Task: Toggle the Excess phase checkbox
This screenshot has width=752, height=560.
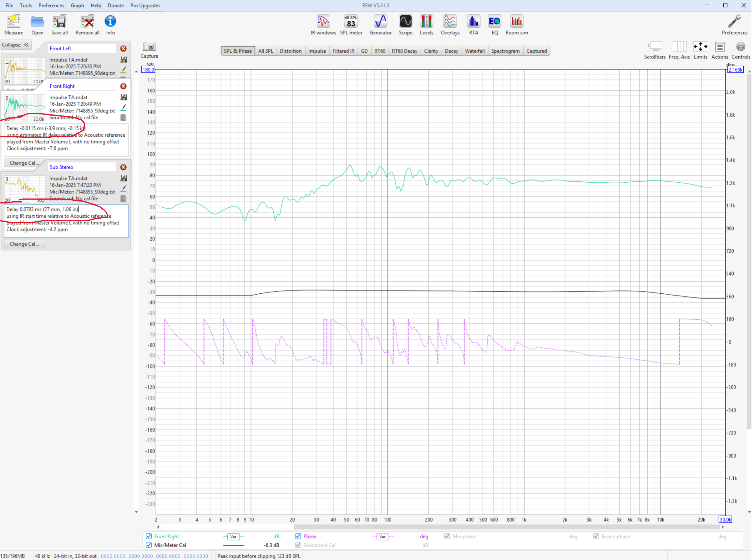Action: coord(596,536)
